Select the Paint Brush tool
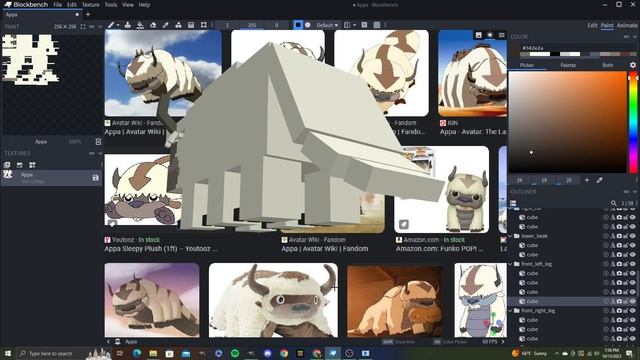 (x=111, y=25)
